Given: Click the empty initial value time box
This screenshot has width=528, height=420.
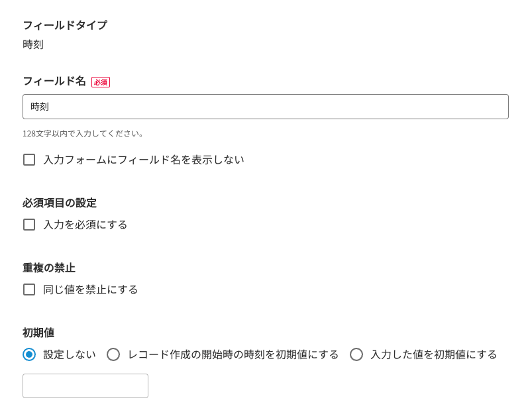Looking at the screenshot, I should pyautogui.click(x=85, y=386).
